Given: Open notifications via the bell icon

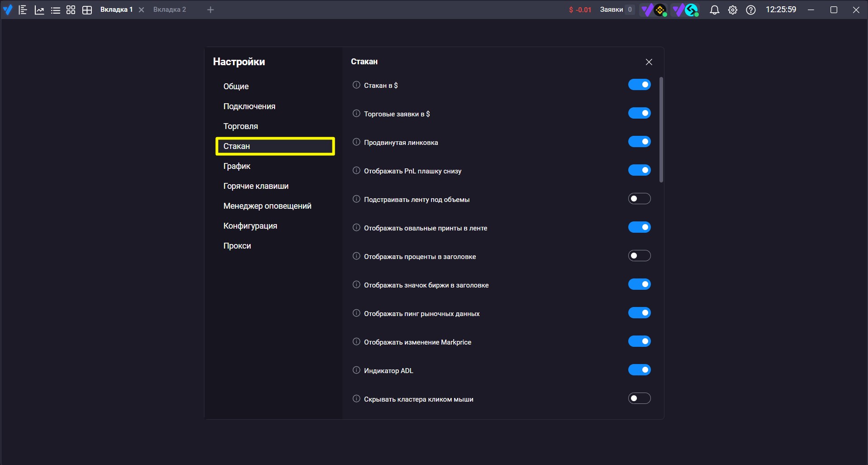Looking at the screenshot, I should pos(715,10).
